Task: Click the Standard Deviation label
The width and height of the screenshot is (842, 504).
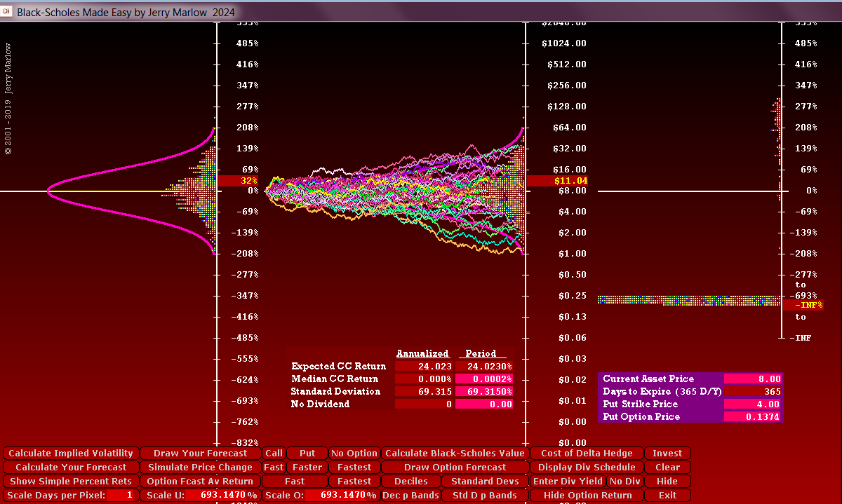Action: (336, 391)
